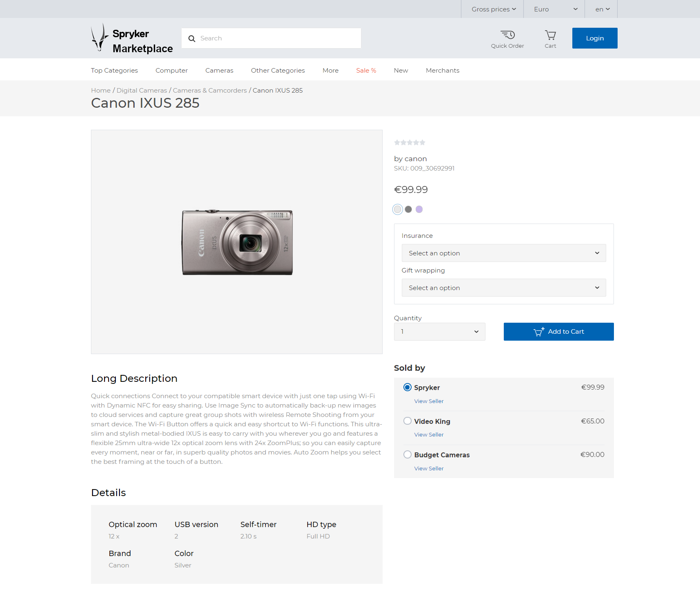Viewport: 700px width, 594px height.
Task: Follow Cameras & Camcorders breadcrumb
Action: [x=210, y=91]
